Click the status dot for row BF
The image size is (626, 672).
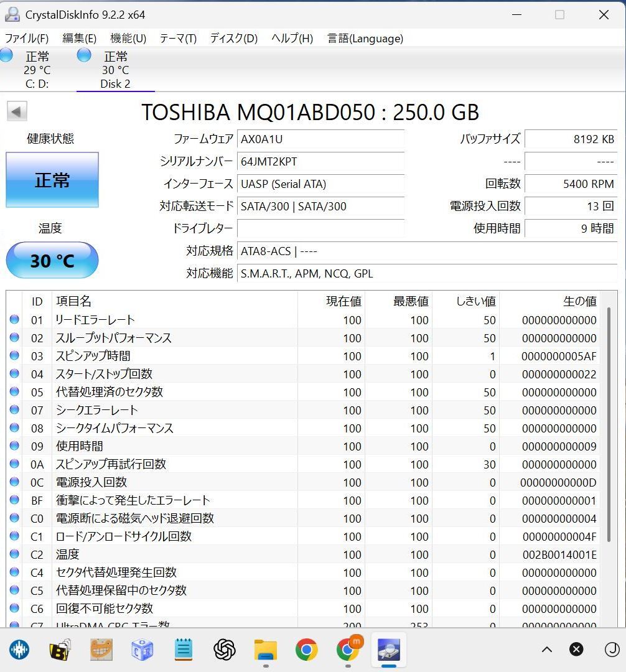tap(14, 500)
